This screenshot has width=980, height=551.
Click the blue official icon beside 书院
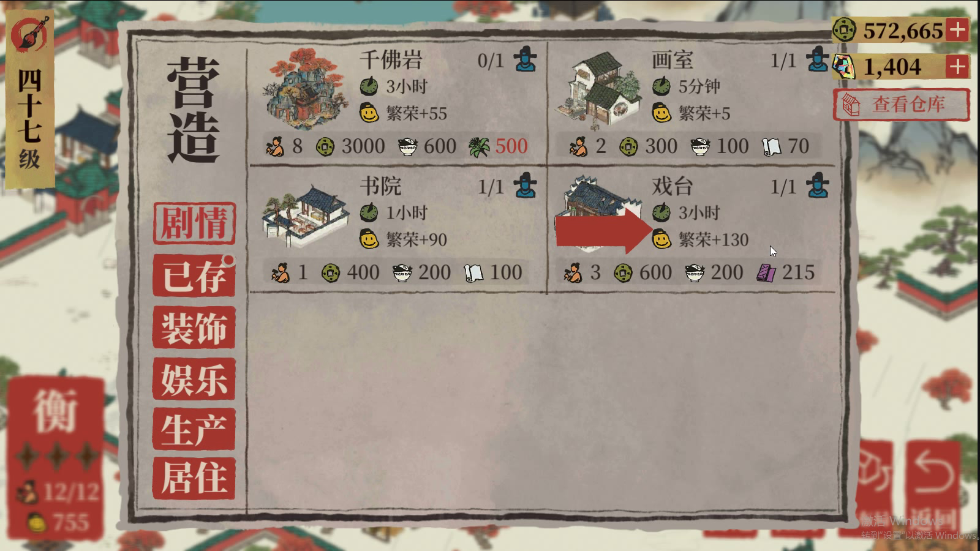[524, 186]
